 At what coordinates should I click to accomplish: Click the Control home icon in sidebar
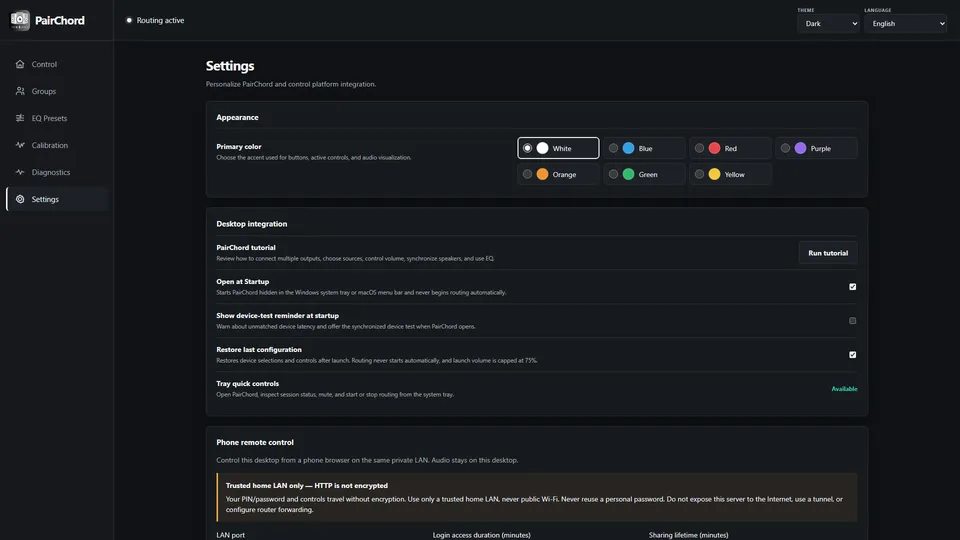tap(20, 64)
